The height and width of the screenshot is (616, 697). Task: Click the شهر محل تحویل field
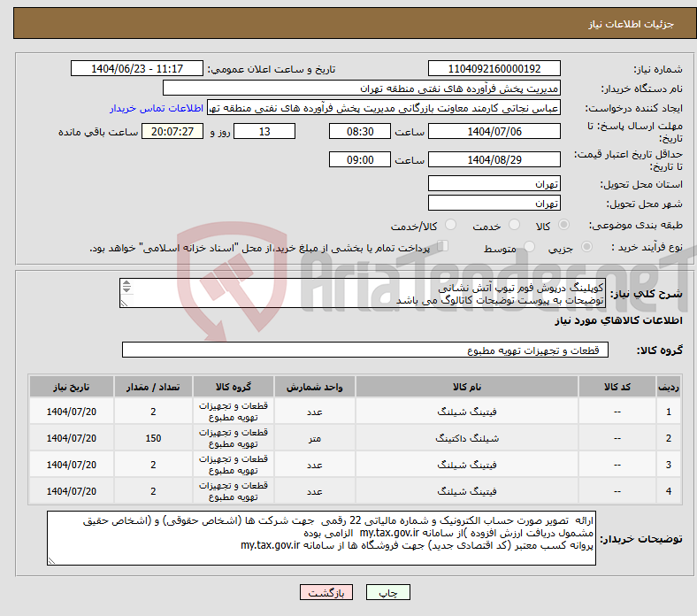point(494,203)
